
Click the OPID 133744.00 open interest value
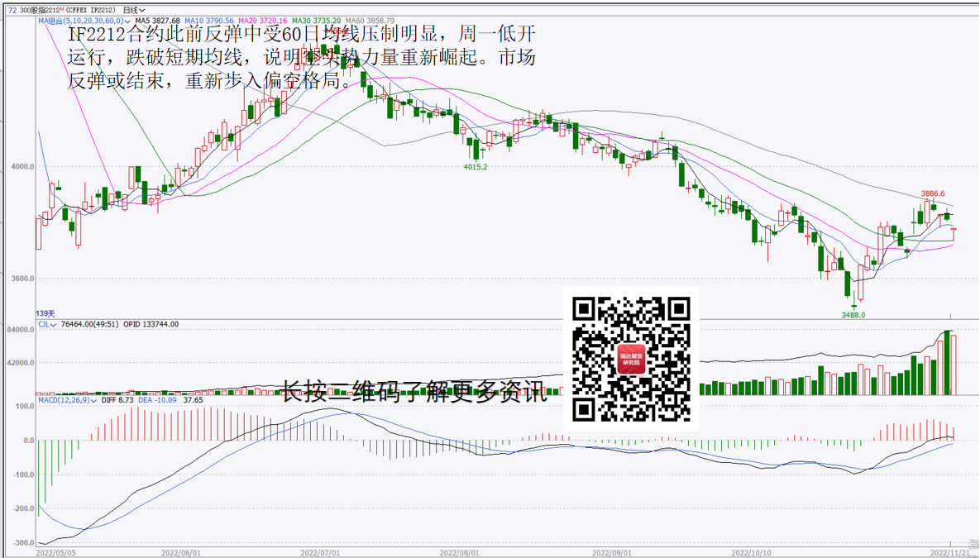click(x=151, y=324)
